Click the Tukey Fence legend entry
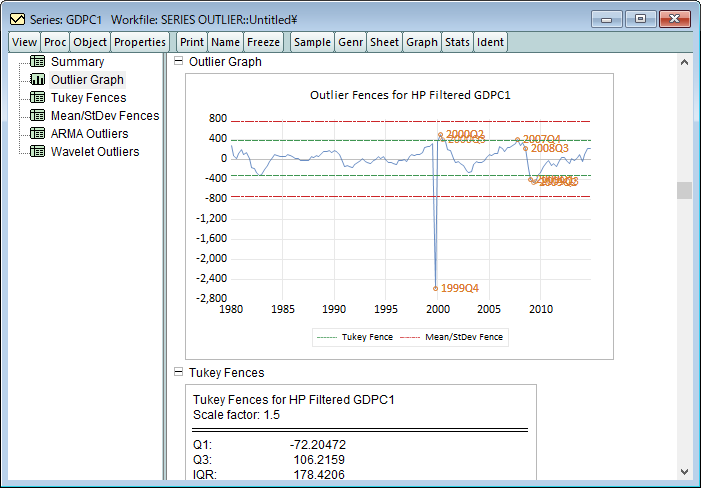Screen dimensions: 701x488 (355, 337)
